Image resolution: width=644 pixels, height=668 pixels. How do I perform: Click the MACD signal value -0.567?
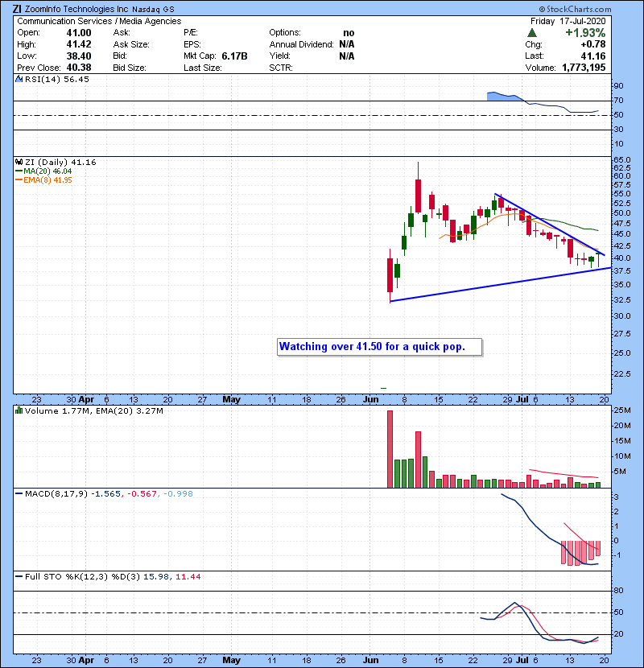point(142,494)
